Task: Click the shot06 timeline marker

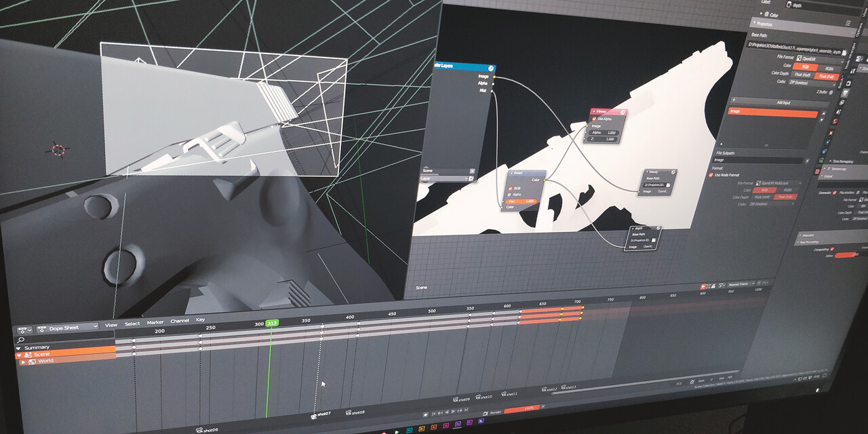Action: tap(206, 429)
